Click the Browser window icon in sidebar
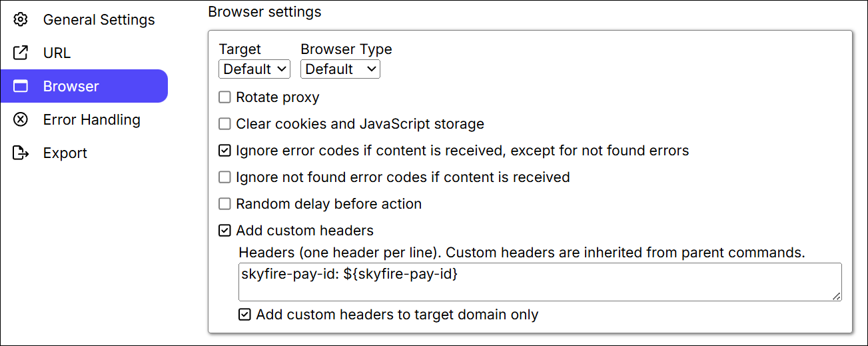The width and height of the screenshot is (868, 346). (21, 87)
